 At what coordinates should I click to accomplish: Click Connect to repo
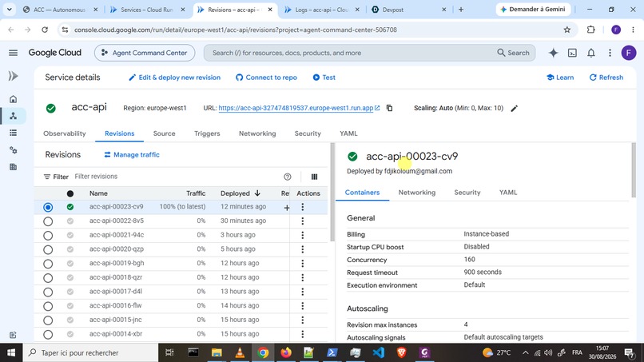(x=266, y=78)
